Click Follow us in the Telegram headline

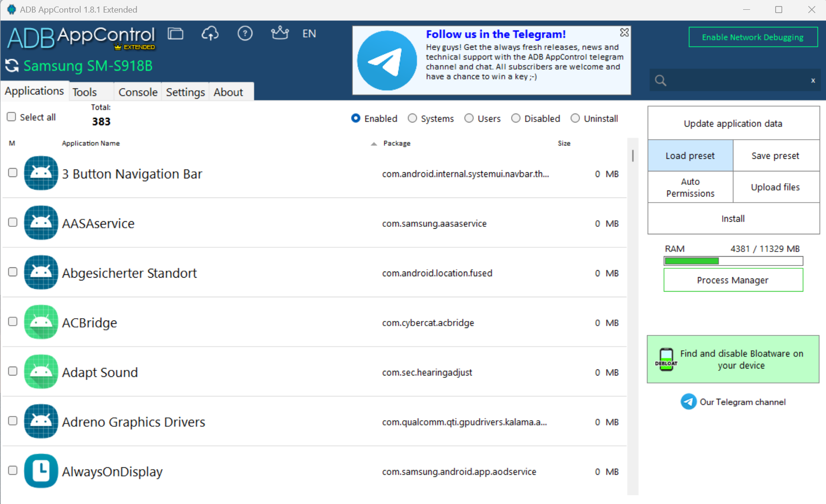click(496, 34)
